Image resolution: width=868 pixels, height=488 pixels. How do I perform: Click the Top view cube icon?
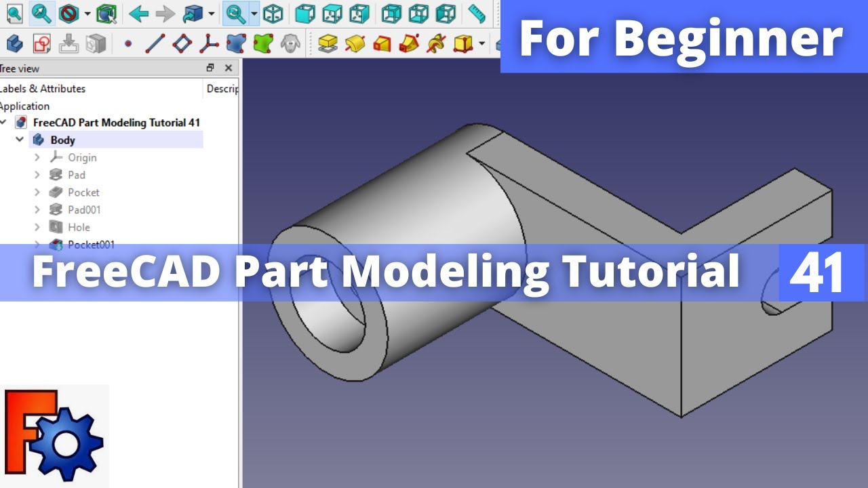tap(332, 13)
